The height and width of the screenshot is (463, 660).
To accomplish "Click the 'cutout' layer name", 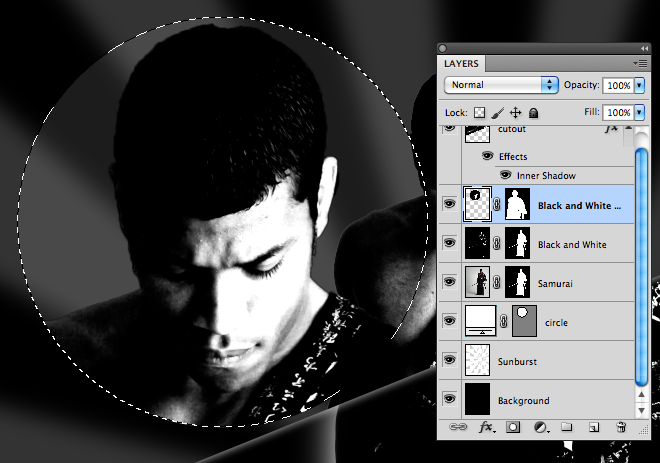I will point(512,129).
